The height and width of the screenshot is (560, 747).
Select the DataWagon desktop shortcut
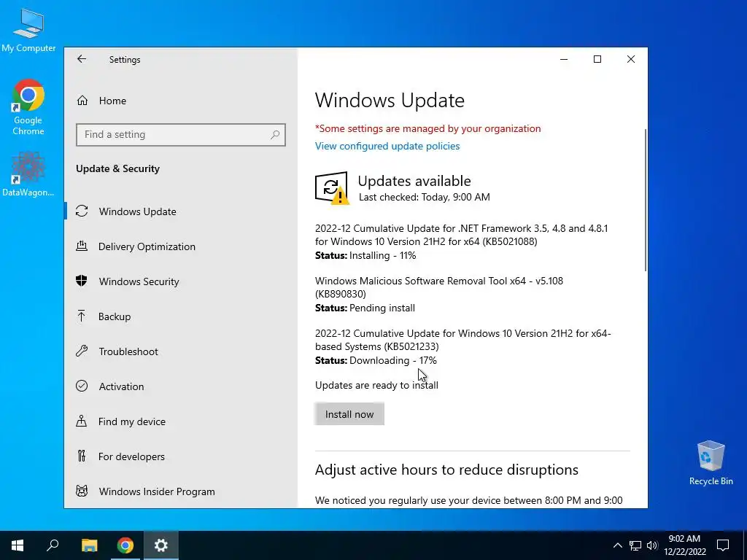pyautogui.click(x=28, y=174)
